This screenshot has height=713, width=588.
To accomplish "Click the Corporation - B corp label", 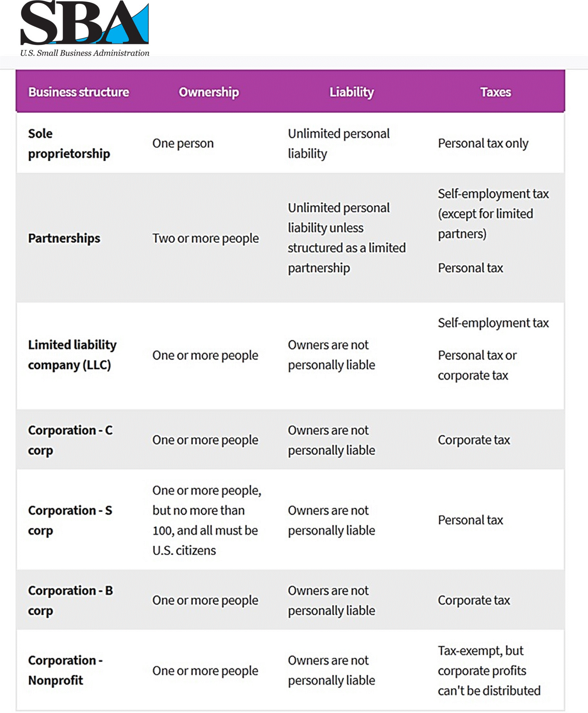I will [x=71, y=600].
